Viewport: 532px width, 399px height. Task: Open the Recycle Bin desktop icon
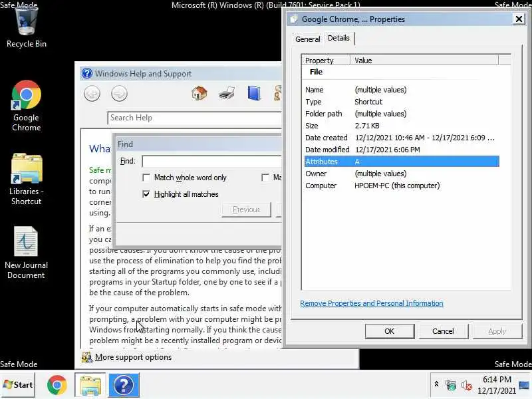pos(26,27)
